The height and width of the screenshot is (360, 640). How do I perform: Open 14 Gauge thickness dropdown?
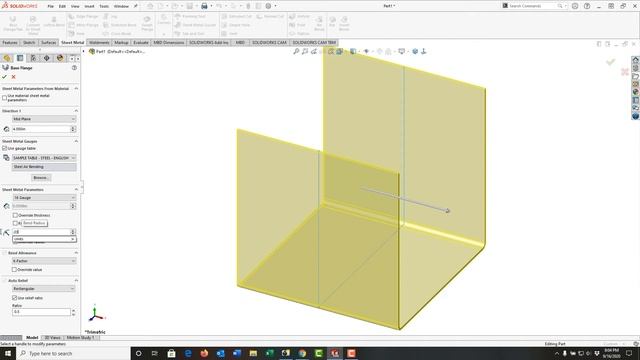(x=44, y=198)
